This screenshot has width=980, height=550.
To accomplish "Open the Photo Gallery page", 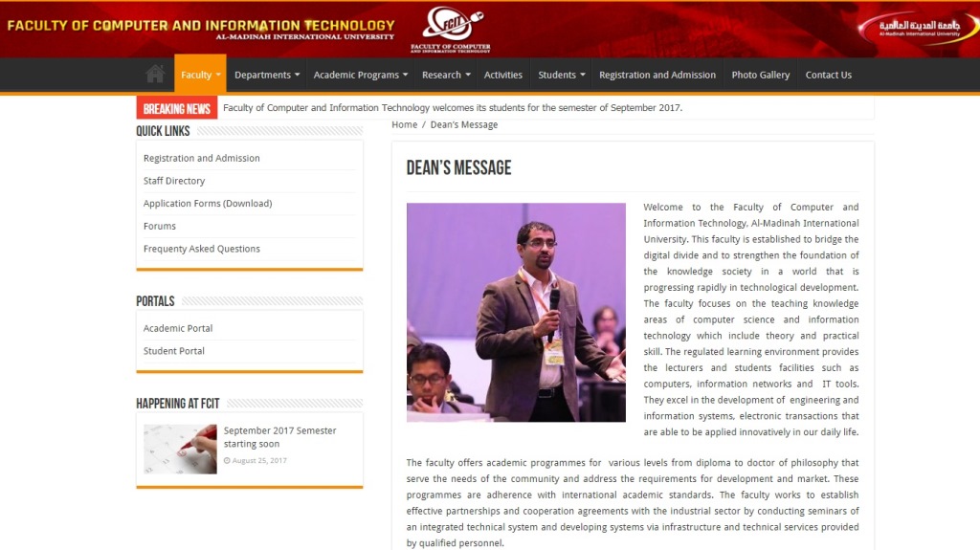I will tap(761, 75).
